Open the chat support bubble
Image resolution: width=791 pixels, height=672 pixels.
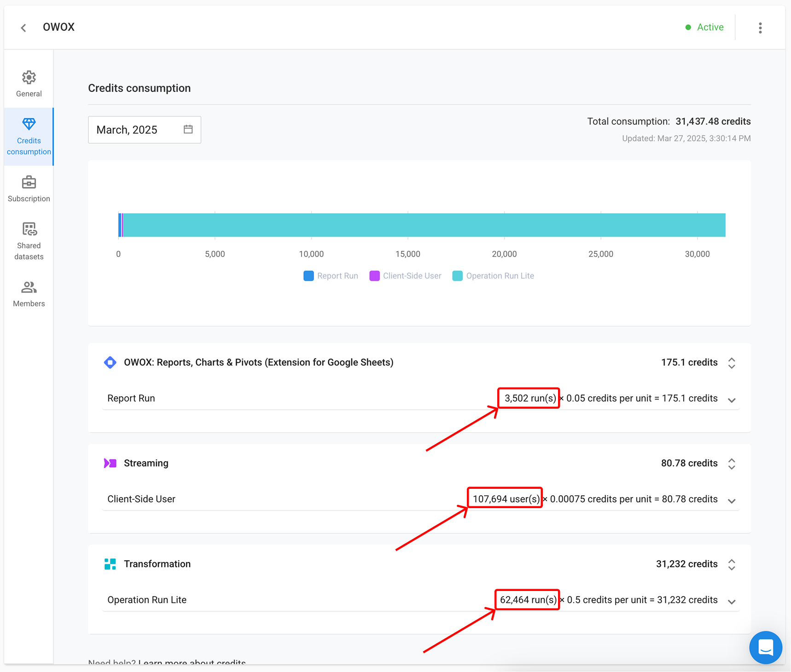tap(765, 647)
